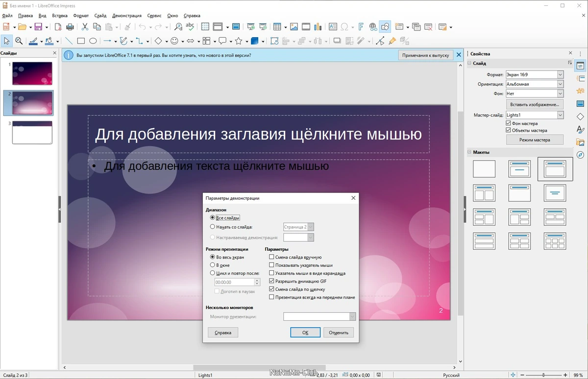Open sidebar Navigator compass icon
Viewport: 588px width, 379px height.
coord(581,155)
